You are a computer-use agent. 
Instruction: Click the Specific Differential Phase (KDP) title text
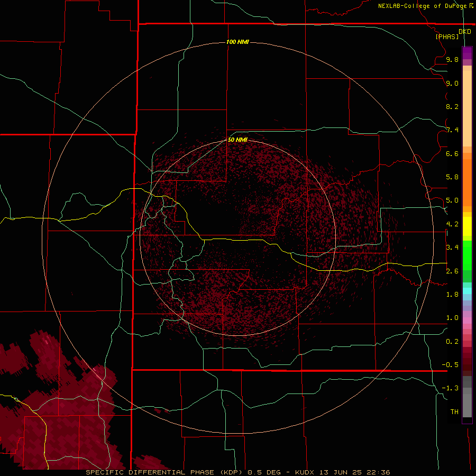[x=164, y=472]
